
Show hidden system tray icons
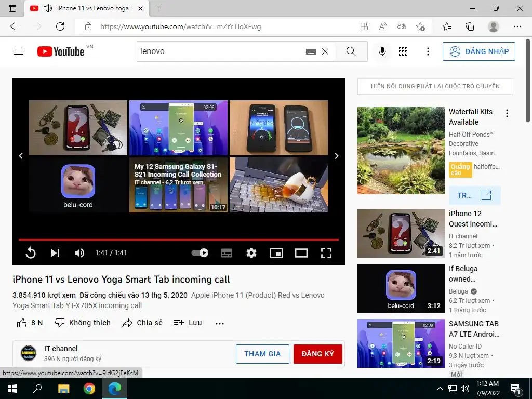click(440, 389)
